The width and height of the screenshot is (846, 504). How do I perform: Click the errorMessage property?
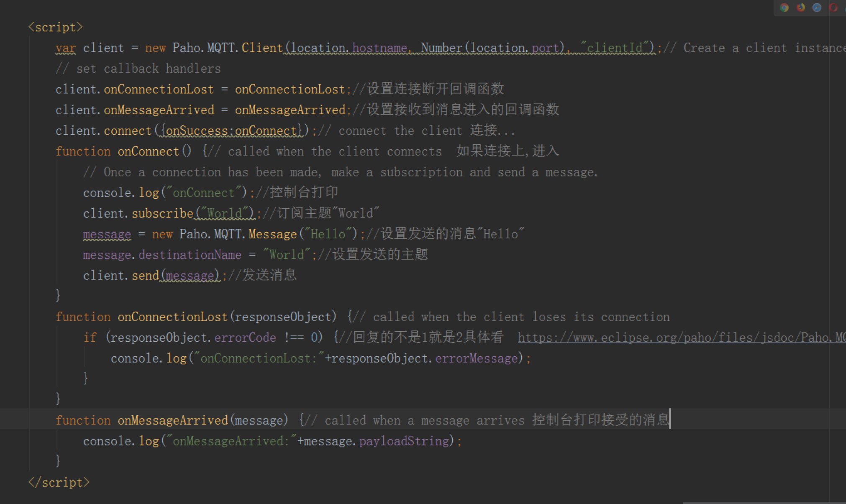pyautogui.click(x=476, y=358)
